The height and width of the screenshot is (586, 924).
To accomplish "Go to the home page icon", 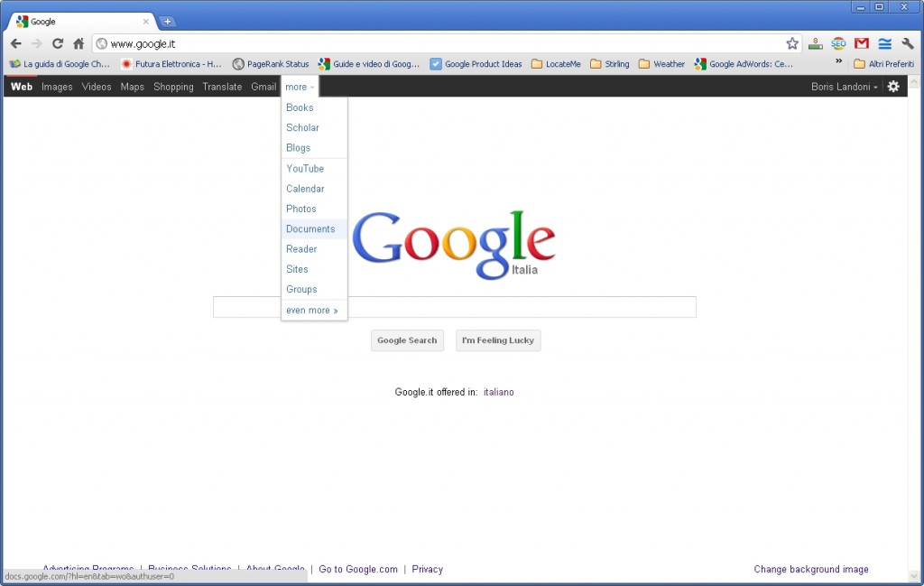I will click(x=79, y=42).
